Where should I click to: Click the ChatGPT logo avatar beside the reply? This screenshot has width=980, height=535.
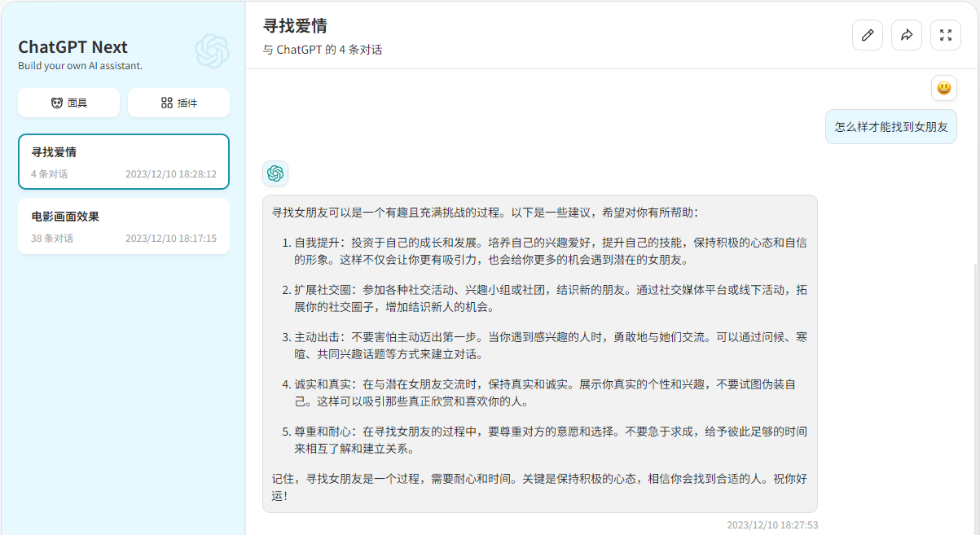(x=275, y=173)
